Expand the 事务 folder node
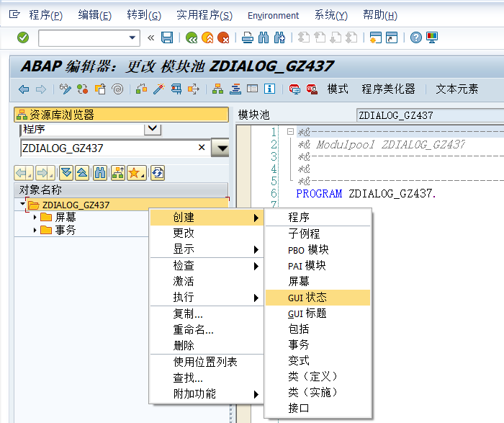The width and height of the screenshot is (504, 423). [x=35, y=231]
